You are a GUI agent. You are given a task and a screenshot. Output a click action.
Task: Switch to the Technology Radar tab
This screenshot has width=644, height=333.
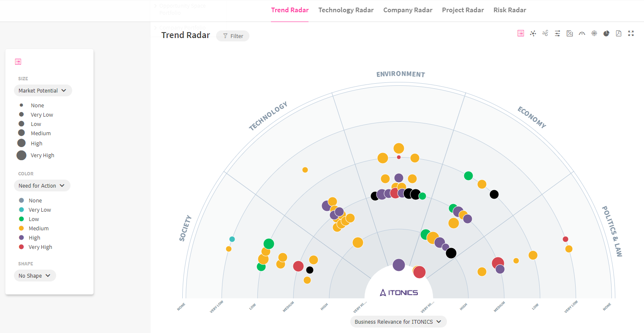[x=346, y=10]
